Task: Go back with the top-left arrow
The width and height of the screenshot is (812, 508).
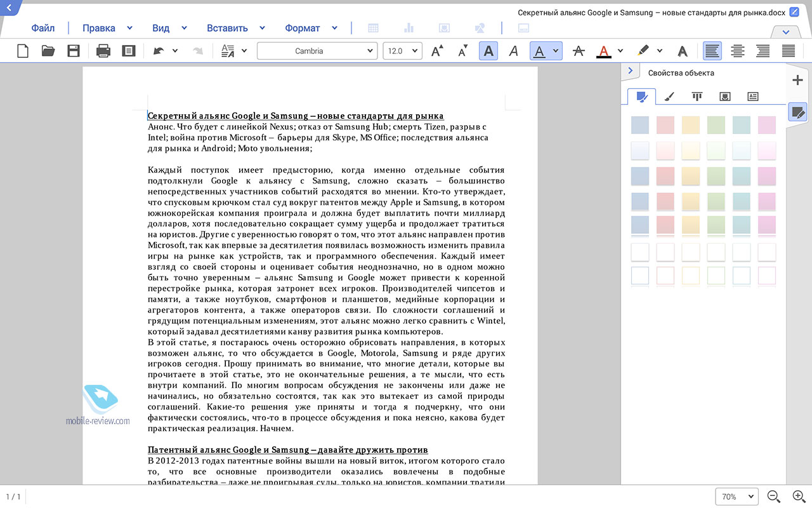Action: [9, 8]
